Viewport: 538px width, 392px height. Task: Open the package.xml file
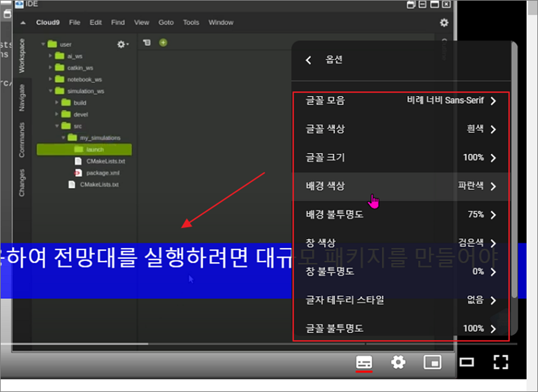coord(103,173)
